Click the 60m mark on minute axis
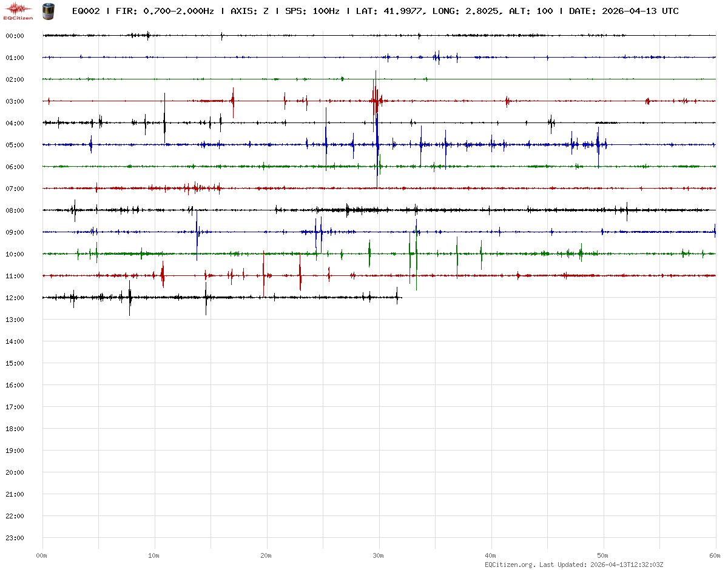728x570 pixels. pos(715,555)
